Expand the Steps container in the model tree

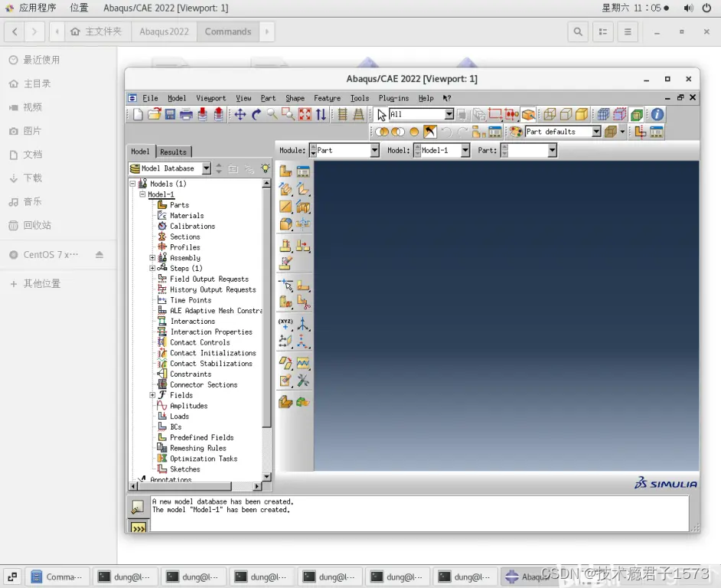[152, 268]
